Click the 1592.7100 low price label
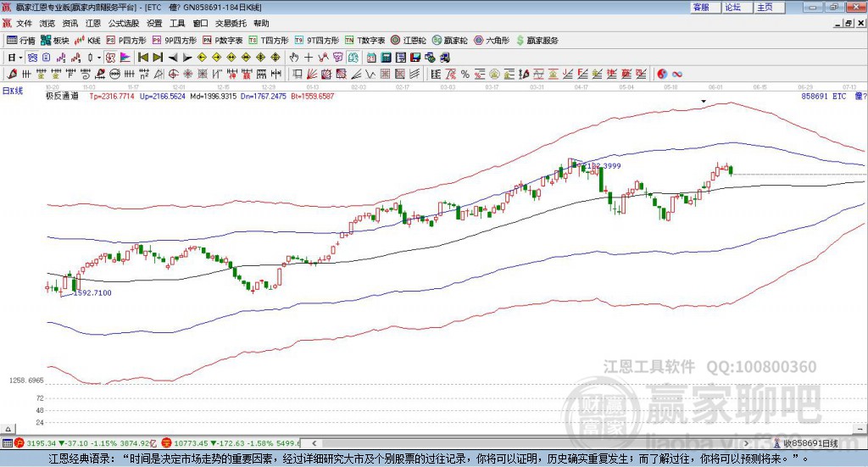Image resolution: width=868 pixels, height=467 pixels. pyautogui.click(x=92, y=292)
